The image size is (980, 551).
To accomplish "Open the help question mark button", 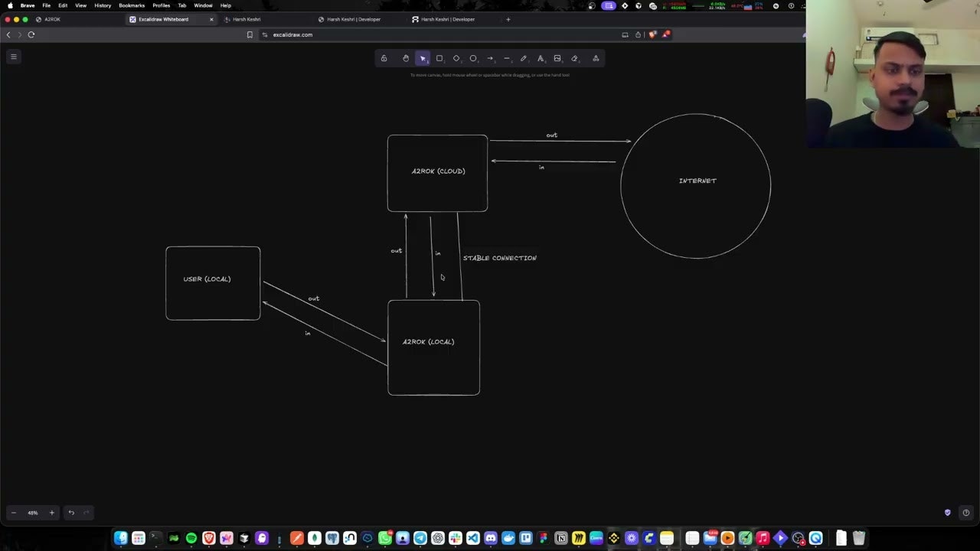I will coord(965,513).
